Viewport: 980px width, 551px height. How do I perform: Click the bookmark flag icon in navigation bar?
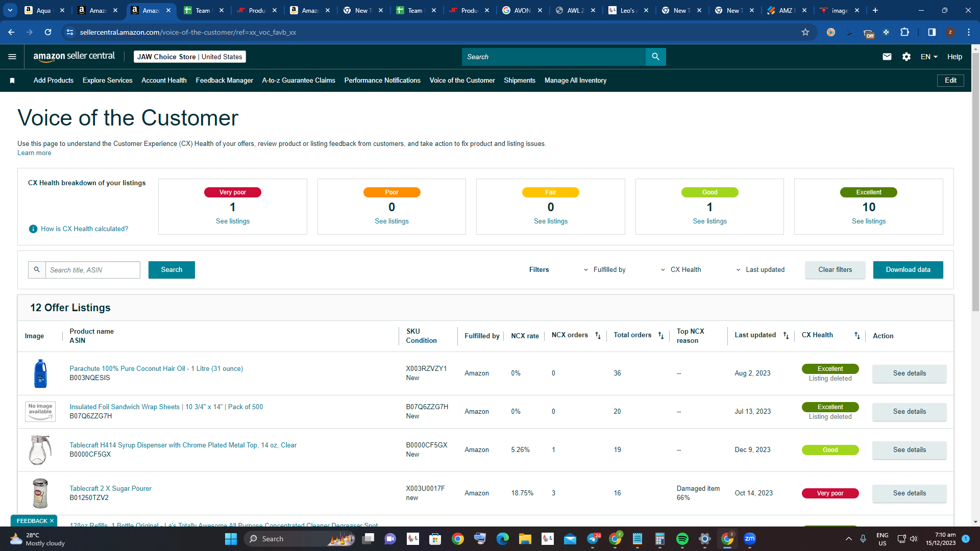[x=12, y=81]
